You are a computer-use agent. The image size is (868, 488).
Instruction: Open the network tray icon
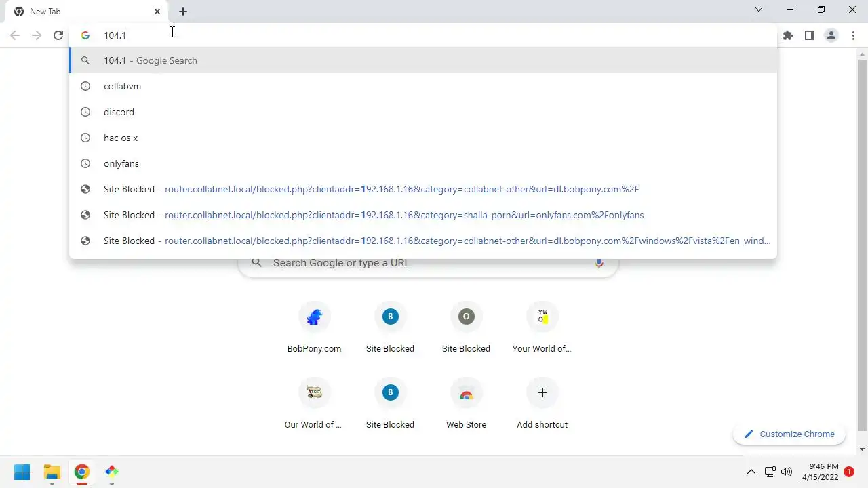click(770, 472)
